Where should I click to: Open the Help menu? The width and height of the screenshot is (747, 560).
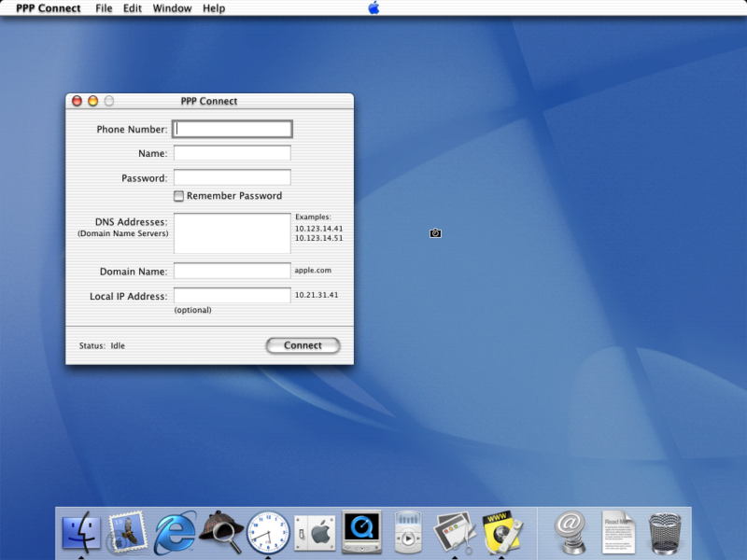[x=213, y=8]
